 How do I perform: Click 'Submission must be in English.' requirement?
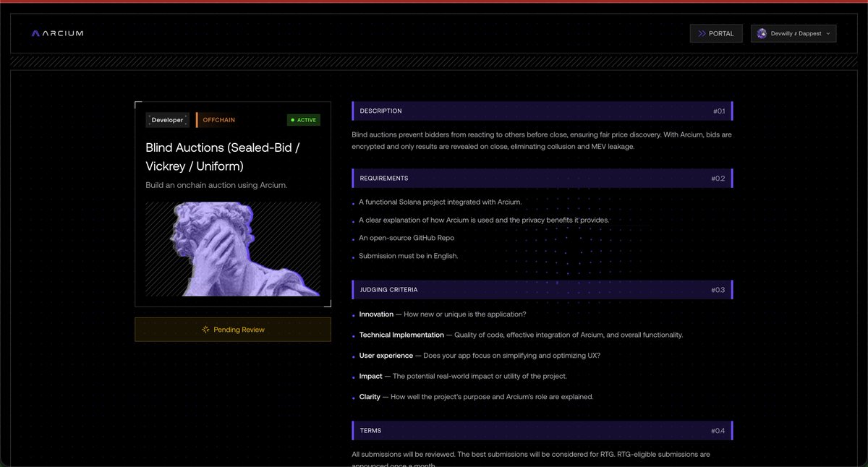409,256
